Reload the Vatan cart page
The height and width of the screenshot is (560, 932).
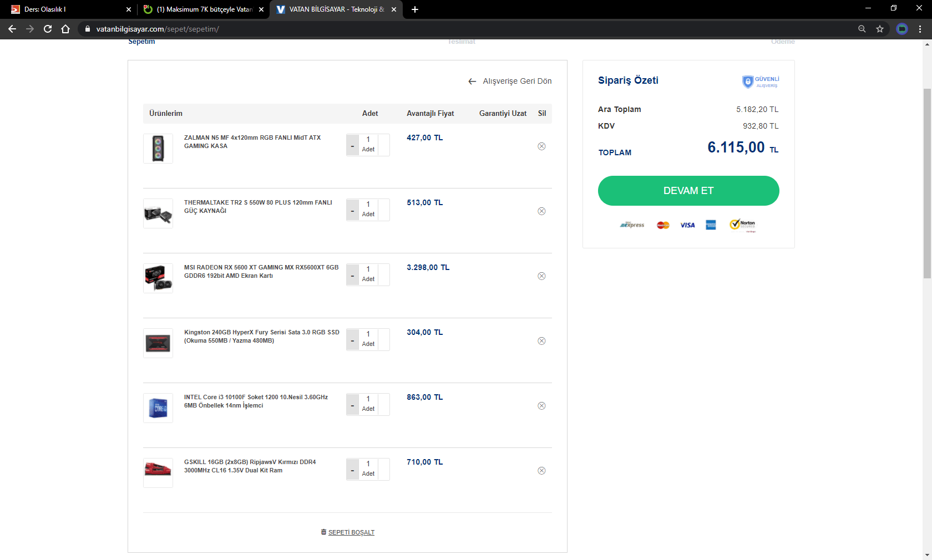pos(48,29)
